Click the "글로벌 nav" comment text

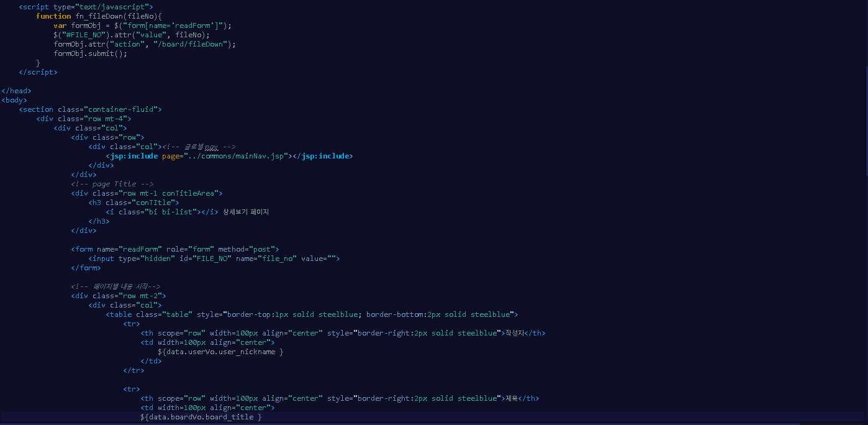[x=201, y=147]
